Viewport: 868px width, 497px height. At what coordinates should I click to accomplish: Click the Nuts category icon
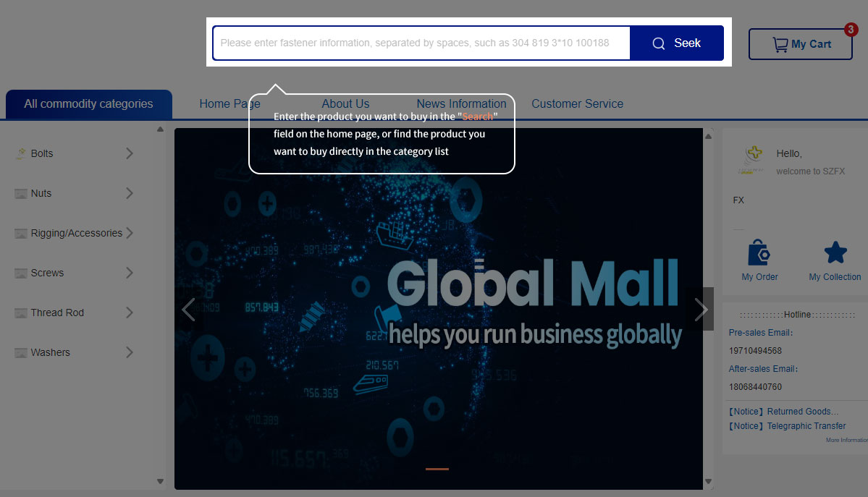21,193
